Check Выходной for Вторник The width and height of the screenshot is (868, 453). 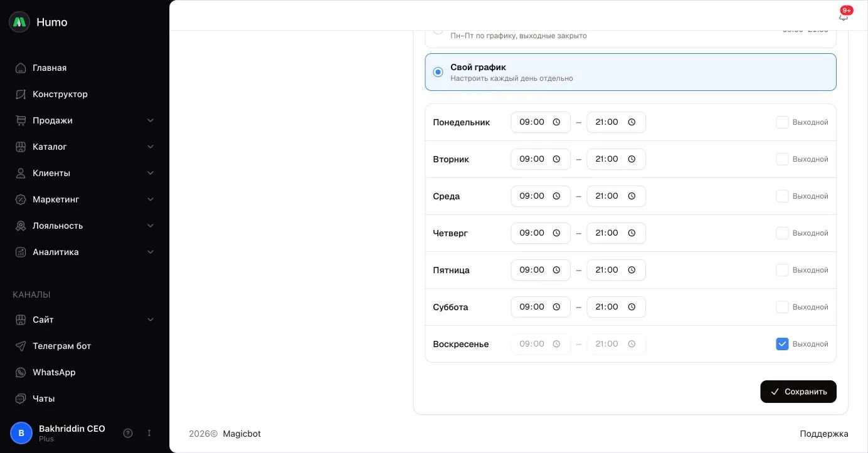(782, 159)
